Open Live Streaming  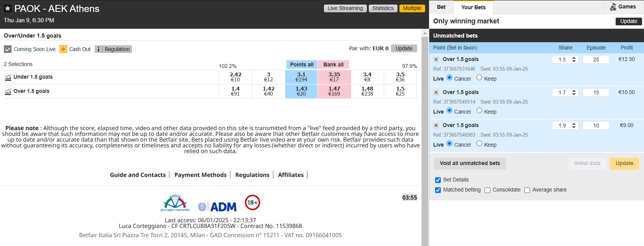[x=345, y=8]
